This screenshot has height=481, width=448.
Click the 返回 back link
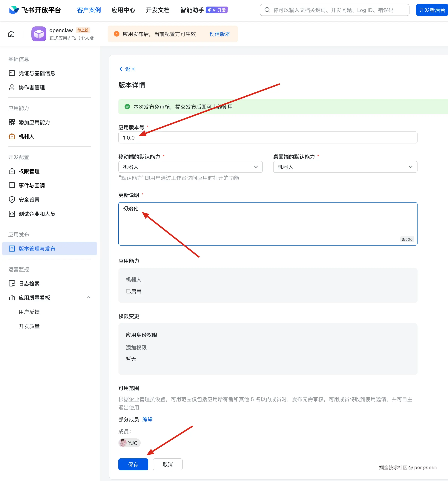(x=128, y=69)
